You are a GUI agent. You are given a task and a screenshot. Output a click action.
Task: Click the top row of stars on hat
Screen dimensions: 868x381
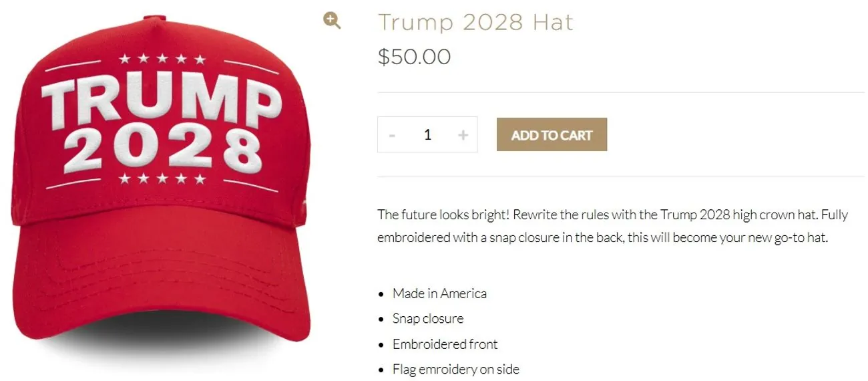[x=162, y=59]
